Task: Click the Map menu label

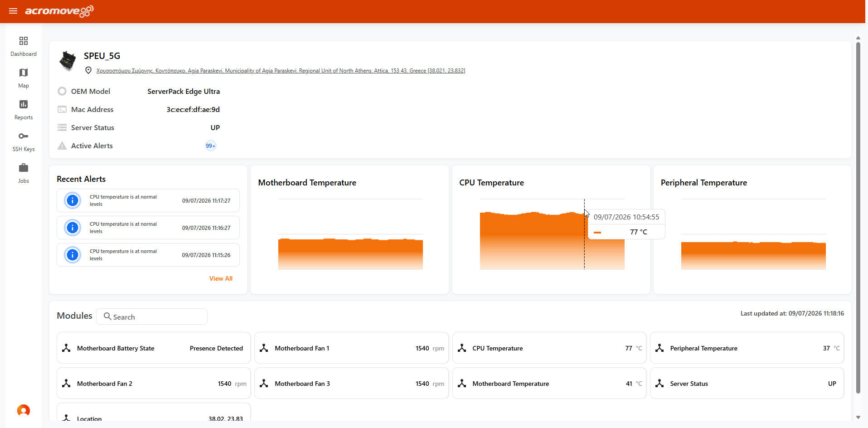Action: [x=24, y=86]
